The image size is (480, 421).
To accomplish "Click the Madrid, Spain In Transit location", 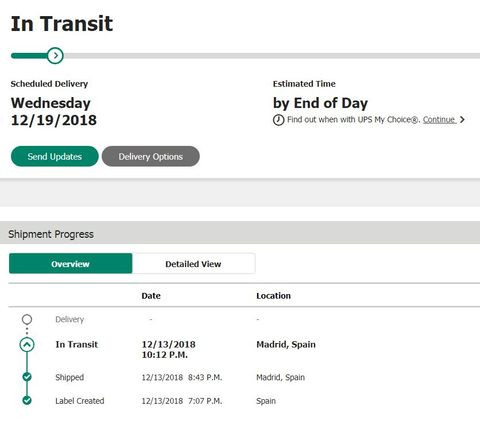I will 286,344.
